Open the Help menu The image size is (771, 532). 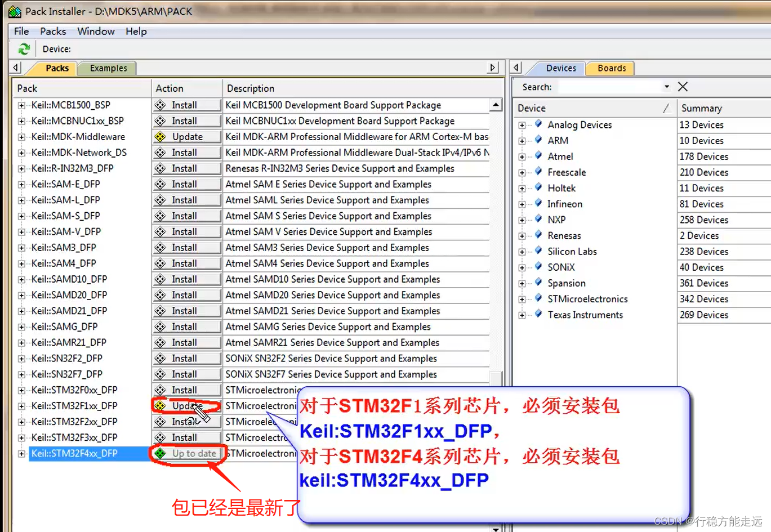pyautogui.click(x=136, y=31)
